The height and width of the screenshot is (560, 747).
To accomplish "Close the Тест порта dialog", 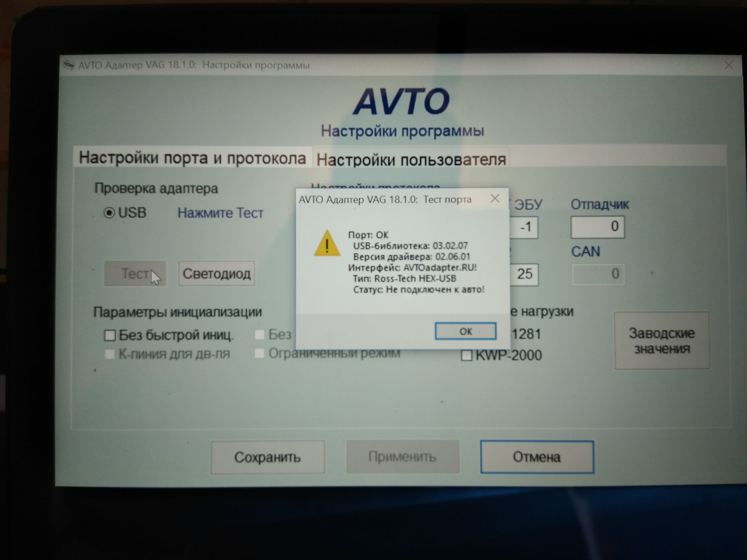I will point(495,199).
